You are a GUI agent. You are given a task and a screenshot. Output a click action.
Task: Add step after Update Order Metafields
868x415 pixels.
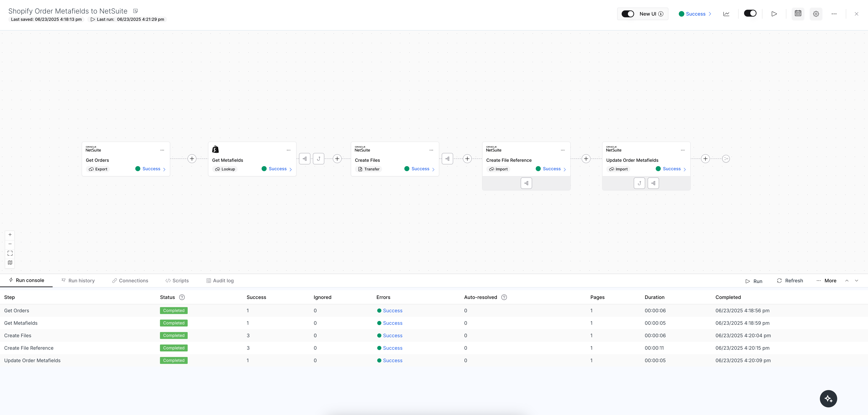point(705,159)
